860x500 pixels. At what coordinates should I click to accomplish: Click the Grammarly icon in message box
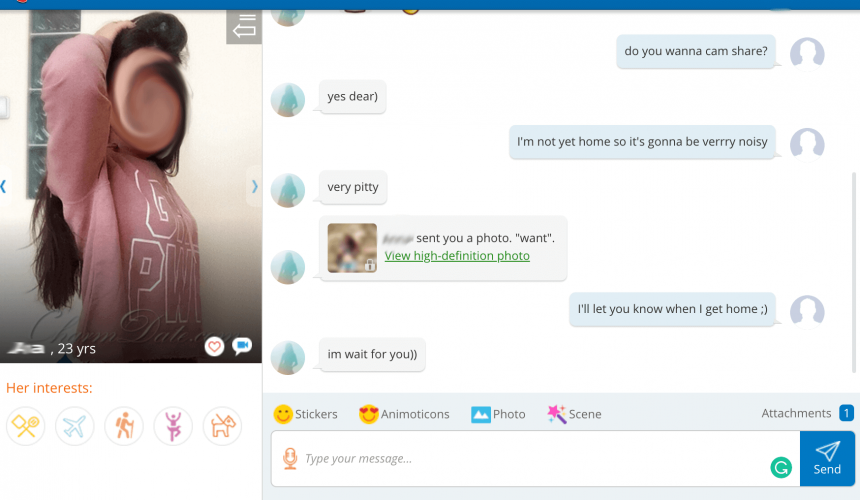pyautogui.click(x=781, y=466)
